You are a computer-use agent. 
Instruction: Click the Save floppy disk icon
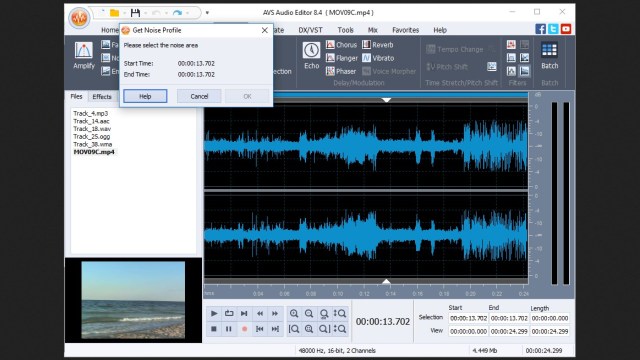tap(135, 13)
